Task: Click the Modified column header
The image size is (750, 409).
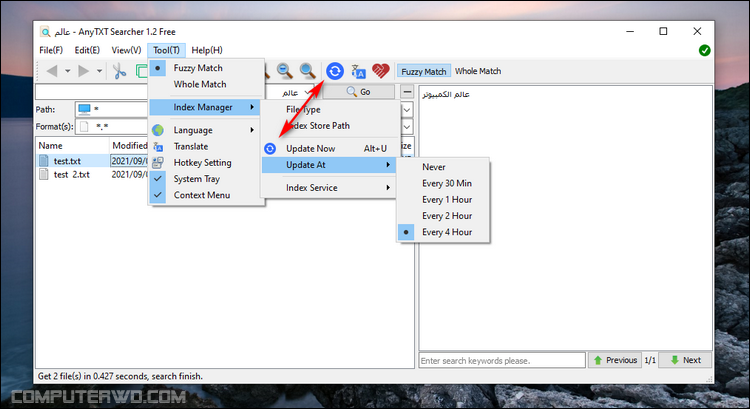Action: (129, 145)
